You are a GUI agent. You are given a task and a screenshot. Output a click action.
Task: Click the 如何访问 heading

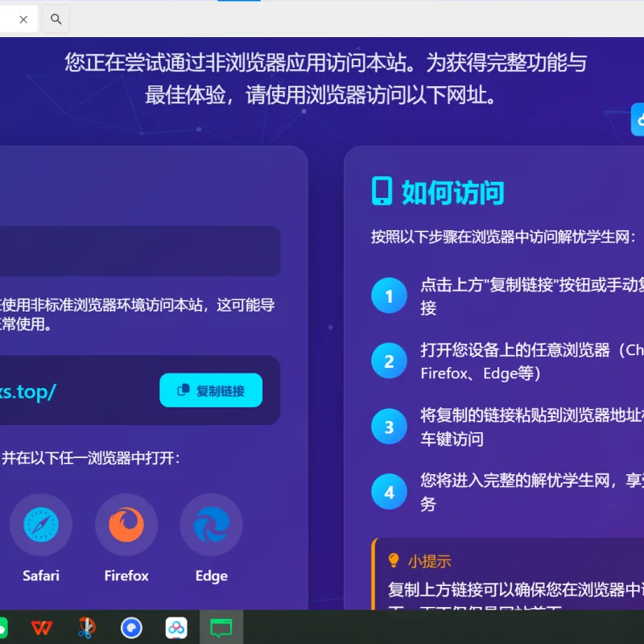pos(452,192)
